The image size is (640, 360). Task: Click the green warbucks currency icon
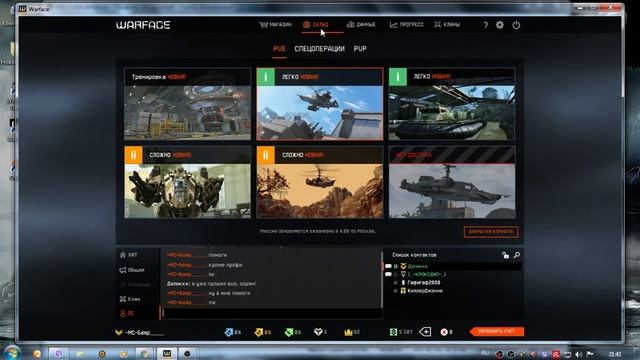pyautogui.click(x=393, y=332)
